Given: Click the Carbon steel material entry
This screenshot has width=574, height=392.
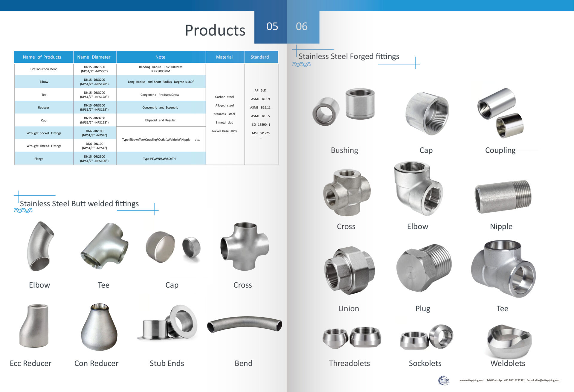Looking at the screenshot, I should 225,97.
